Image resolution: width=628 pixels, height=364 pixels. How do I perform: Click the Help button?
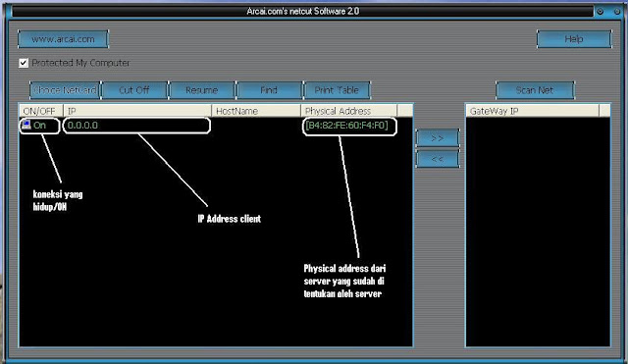(x=574, y=39)
